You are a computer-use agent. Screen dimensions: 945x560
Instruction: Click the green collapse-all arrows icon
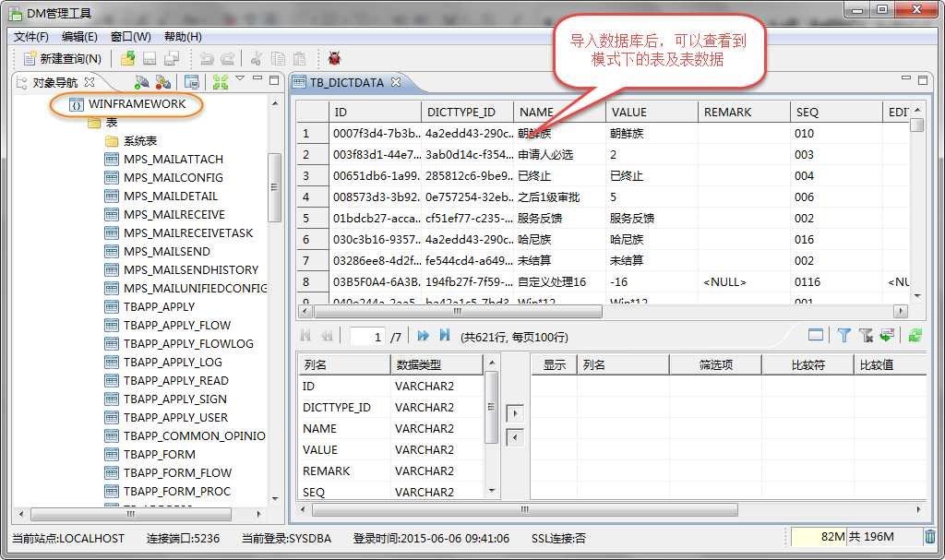click(221, 82)
